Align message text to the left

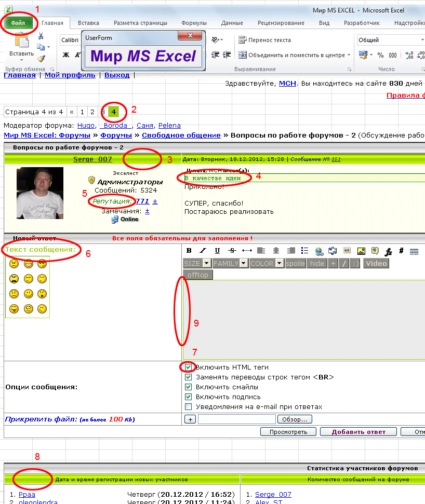[x=261, y=251]
